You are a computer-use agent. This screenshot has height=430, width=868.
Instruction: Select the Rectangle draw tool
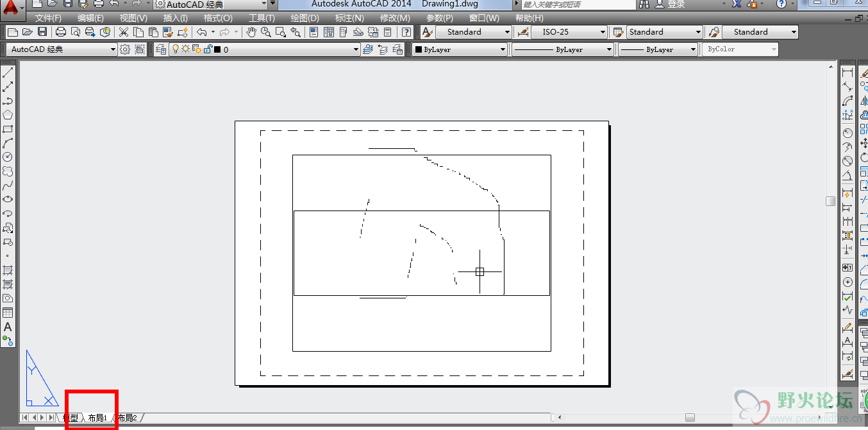point(8,129)
